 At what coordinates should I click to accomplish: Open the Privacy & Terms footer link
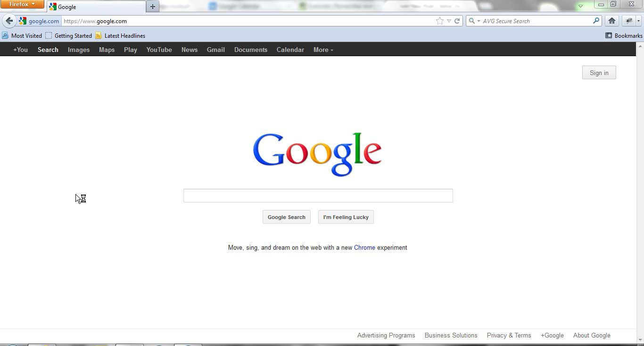(509, 335)
